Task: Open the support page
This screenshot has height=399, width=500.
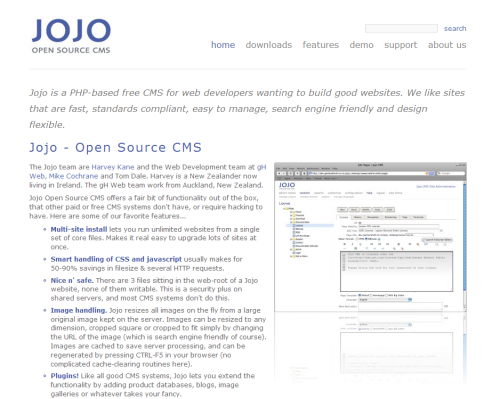Action: pos(400,45)
